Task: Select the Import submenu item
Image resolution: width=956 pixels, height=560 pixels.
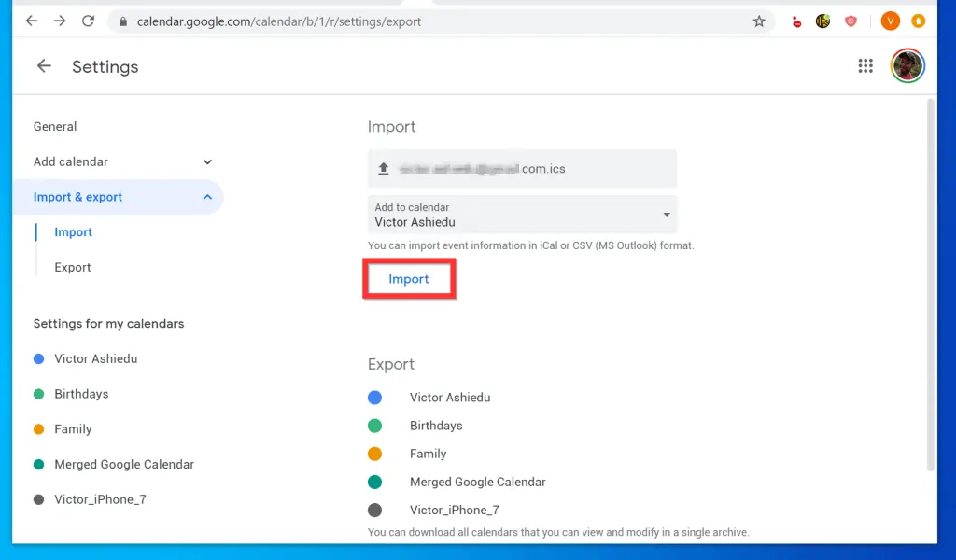Action: click(x=74, y=232)
